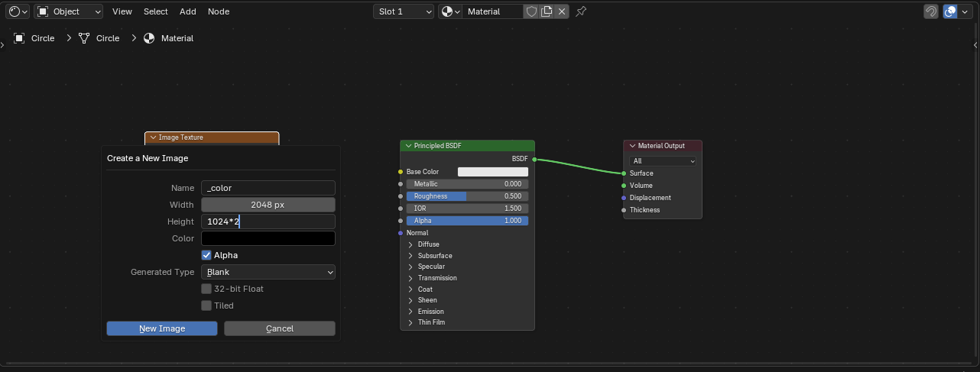Open the browse material sphere icon
The height and width of the screenshot is (372, 980).
450,11
